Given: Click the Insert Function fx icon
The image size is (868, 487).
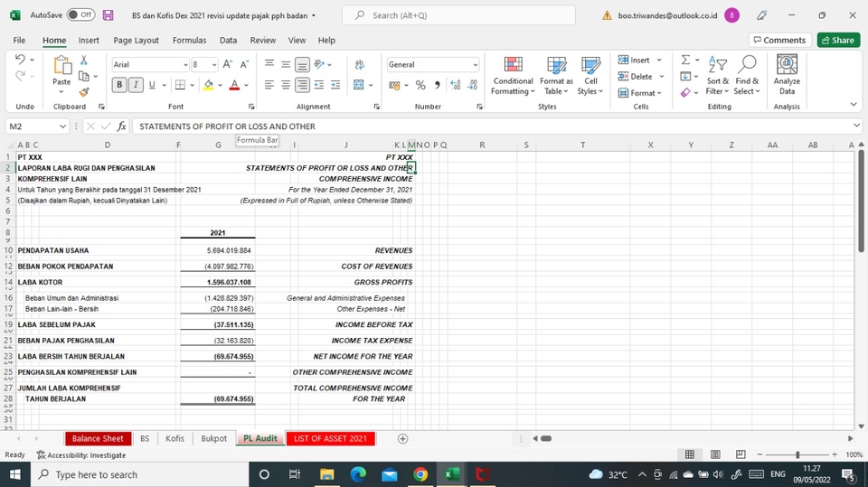Looking at the screenshot, I should click(122, 126).
